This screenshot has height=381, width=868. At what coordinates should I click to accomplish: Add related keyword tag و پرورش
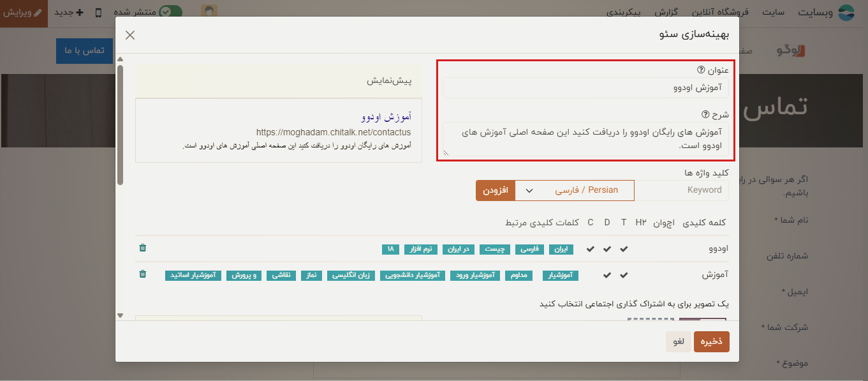[244, 275]
